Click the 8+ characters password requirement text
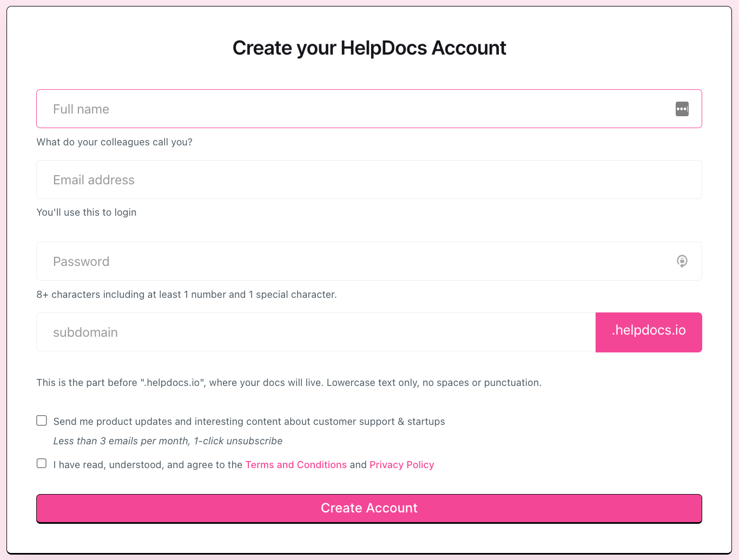Image resolution: width=739 pixels, height=560 pixels. tap(187, 295)
